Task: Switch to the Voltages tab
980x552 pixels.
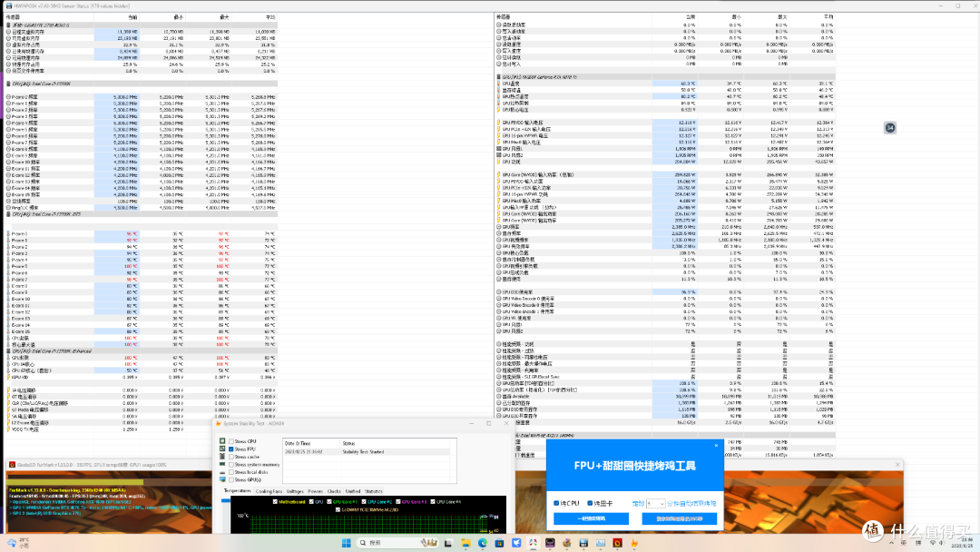Action: (x=295, y=491)
